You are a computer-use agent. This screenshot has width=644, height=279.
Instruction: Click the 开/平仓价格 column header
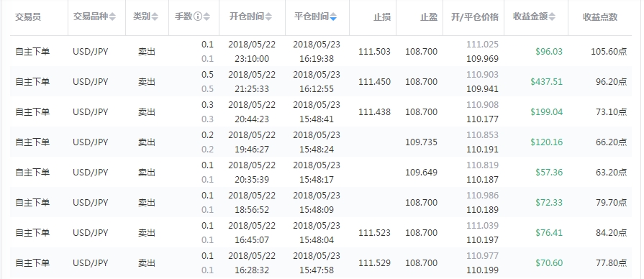475,17
